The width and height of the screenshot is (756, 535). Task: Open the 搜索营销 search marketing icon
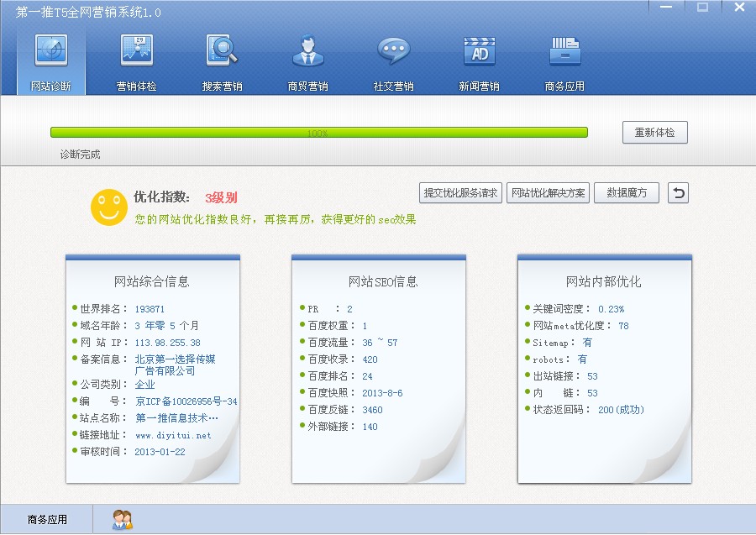pos(222,52)
